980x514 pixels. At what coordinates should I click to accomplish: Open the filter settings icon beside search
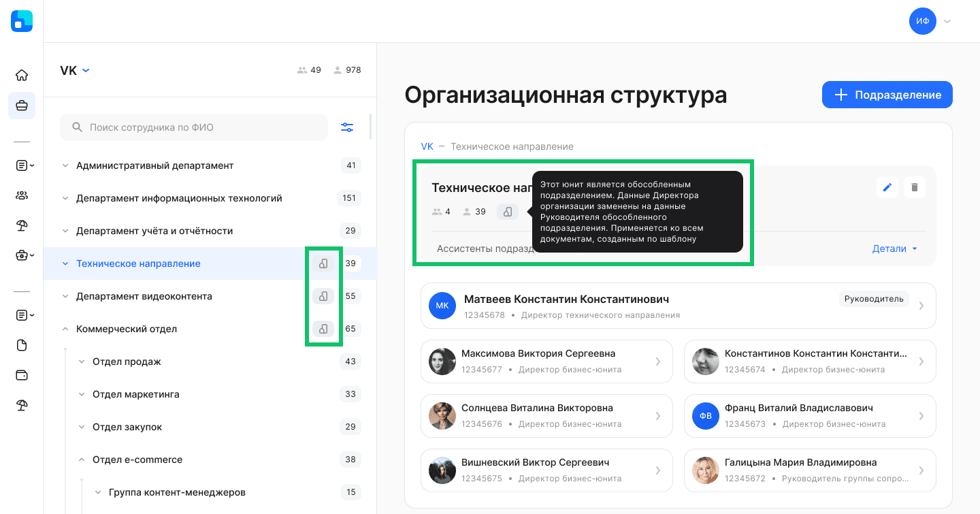point(347,127)
